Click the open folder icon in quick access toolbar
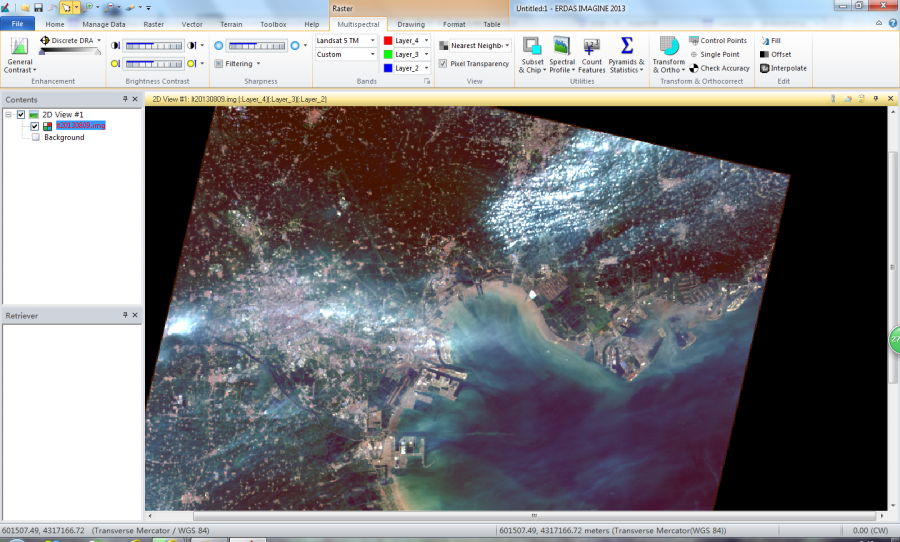Screen dimensions: 900x542 25,8
